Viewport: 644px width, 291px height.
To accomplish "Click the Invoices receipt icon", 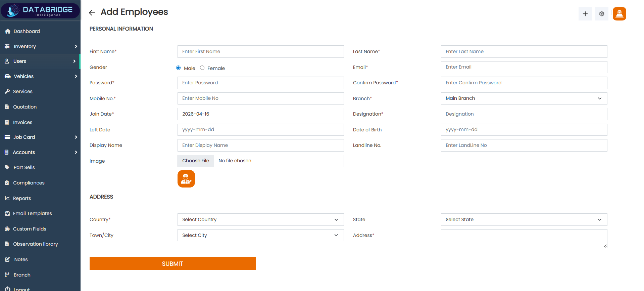I will 7,122.
